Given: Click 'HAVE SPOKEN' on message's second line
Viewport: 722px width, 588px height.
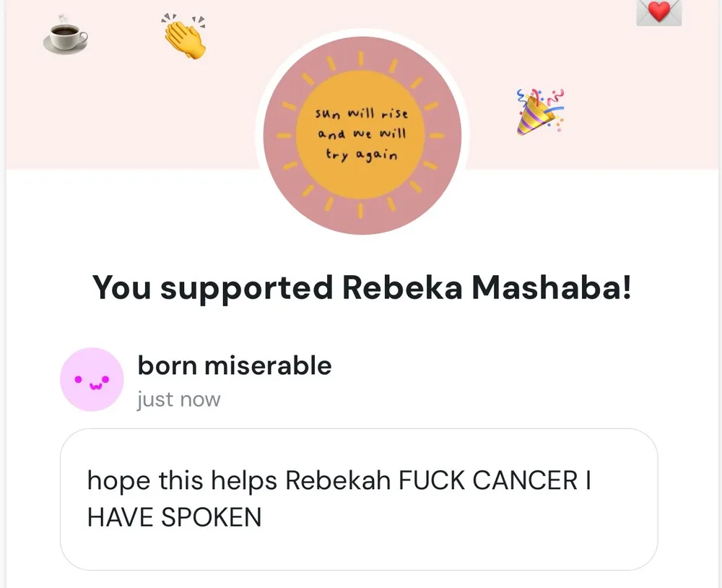Looking at the screenshot, I should point(174,517).
